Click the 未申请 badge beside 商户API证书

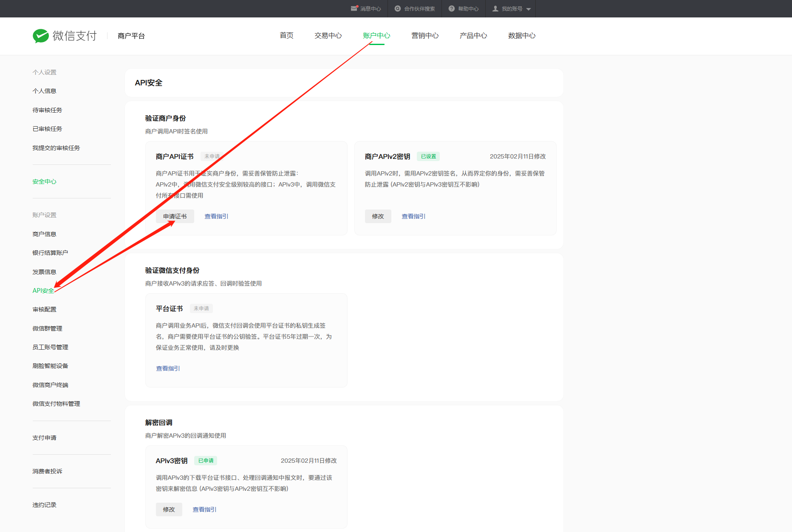click(212, 156)
